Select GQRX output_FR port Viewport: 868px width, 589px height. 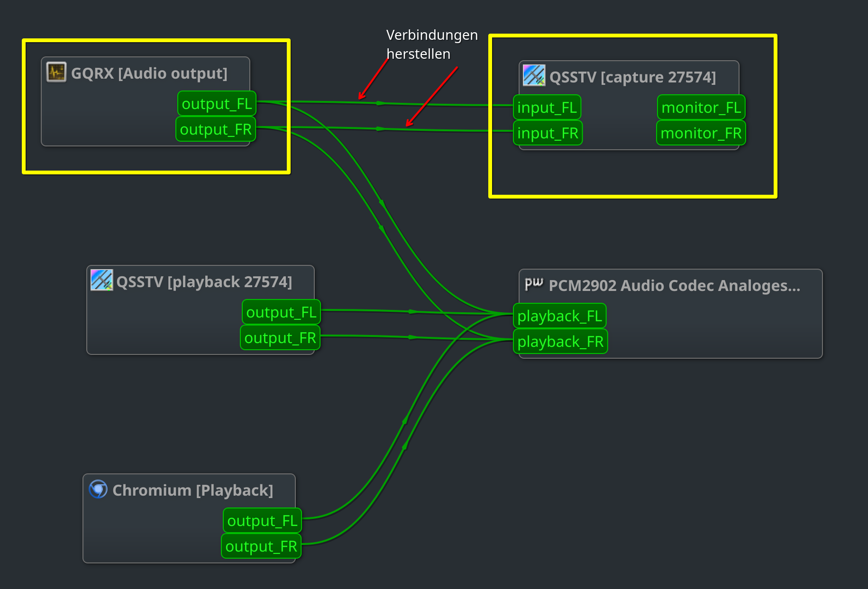216,129
